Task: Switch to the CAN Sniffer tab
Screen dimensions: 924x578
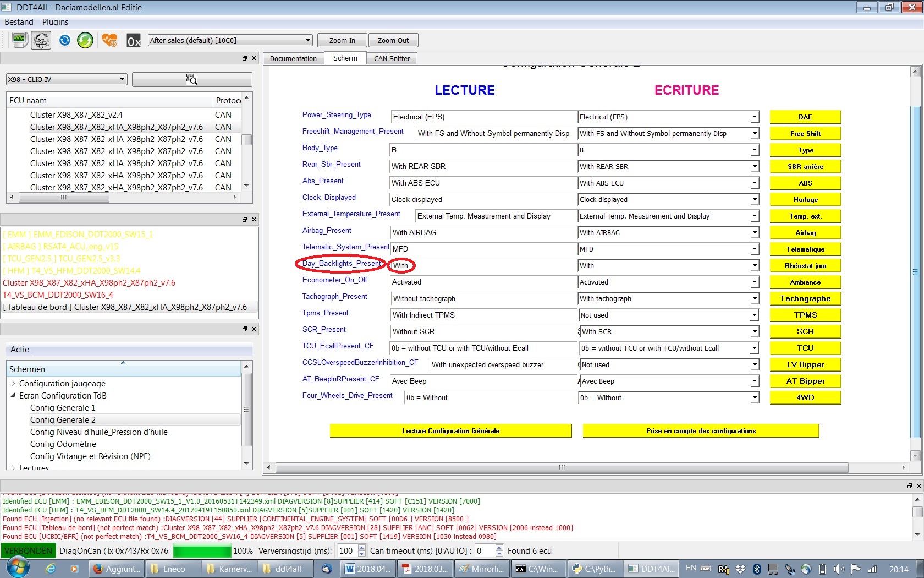Action: tap(392, 58)
